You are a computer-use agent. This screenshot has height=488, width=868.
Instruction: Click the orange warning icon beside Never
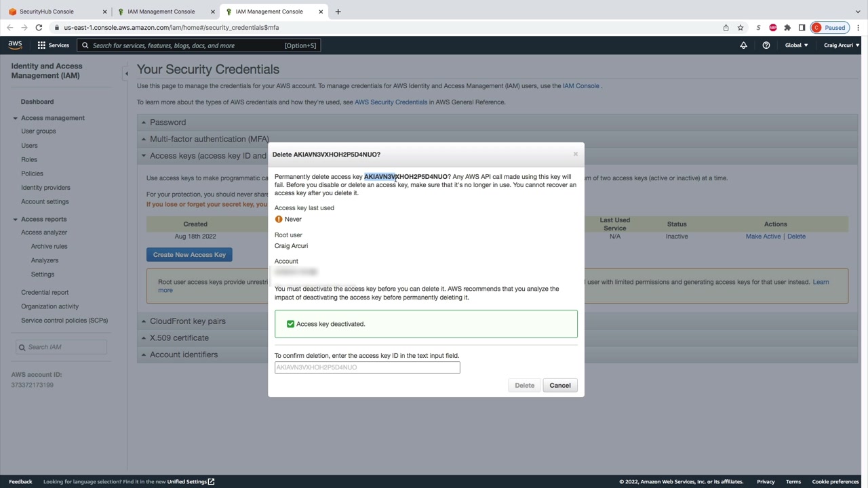pos(279,220)
